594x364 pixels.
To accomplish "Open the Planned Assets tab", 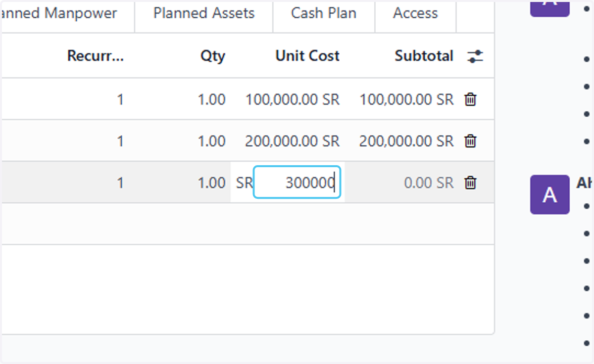I will point(204,13).
